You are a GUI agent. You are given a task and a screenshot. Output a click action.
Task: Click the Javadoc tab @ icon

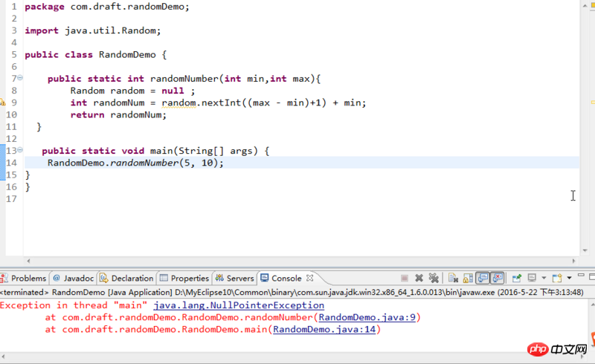[57, 278]
